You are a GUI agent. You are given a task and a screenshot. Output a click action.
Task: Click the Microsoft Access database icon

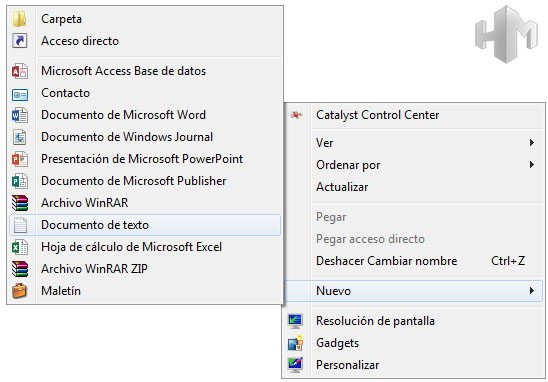[20, 71]
